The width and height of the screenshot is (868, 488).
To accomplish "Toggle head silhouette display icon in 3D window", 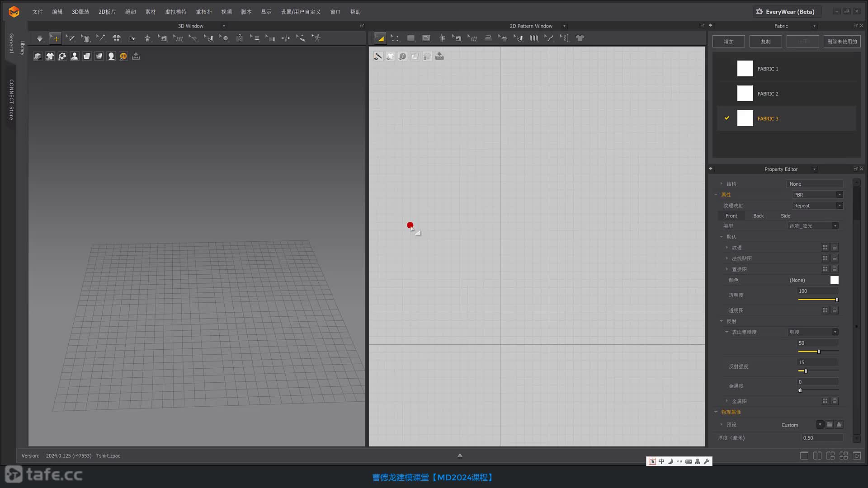I will (x=111, y=56).
